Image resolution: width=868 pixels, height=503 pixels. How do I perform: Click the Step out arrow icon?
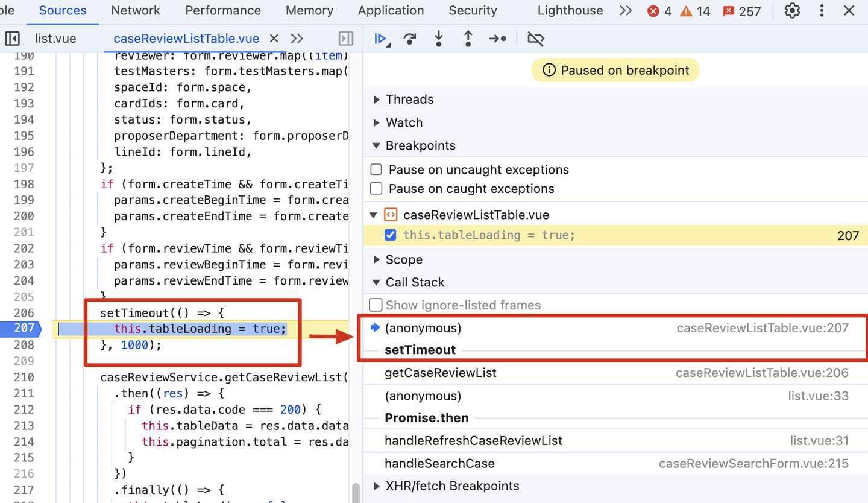(468, 39)
